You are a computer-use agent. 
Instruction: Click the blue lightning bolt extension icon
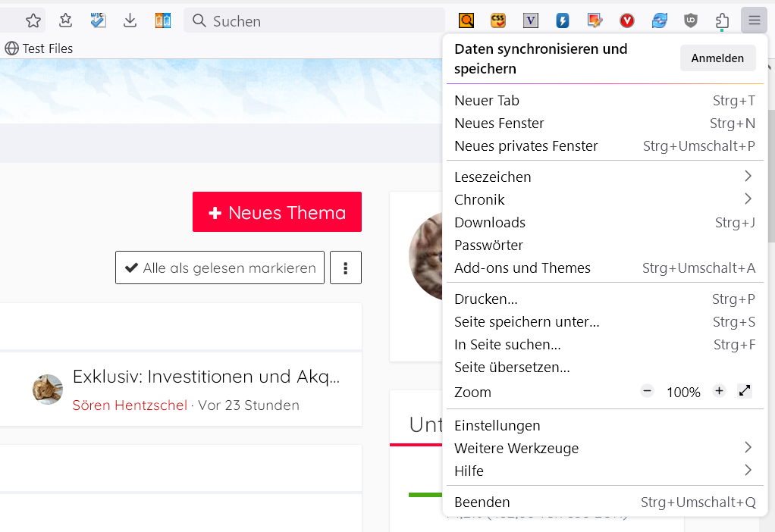[x=563, y=21]
